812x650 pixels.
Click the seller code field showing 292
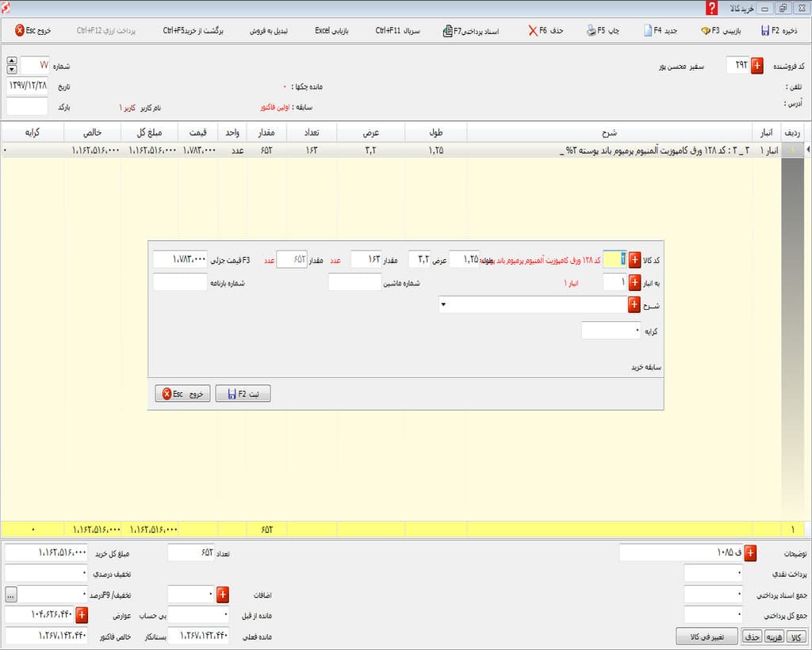[738, 66]
